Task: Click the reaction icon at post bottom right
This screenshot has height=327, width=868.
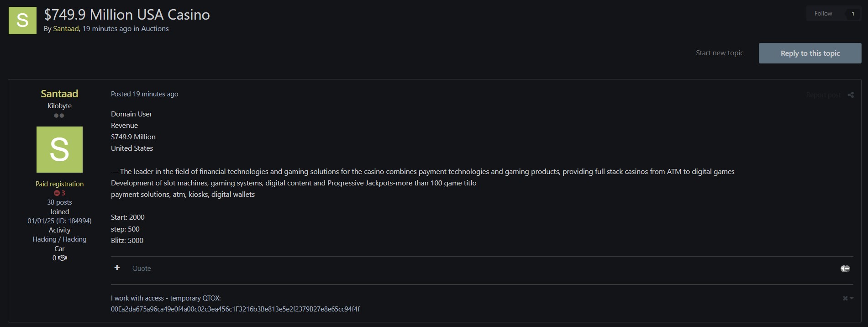Action: click(x=845, y=269)
